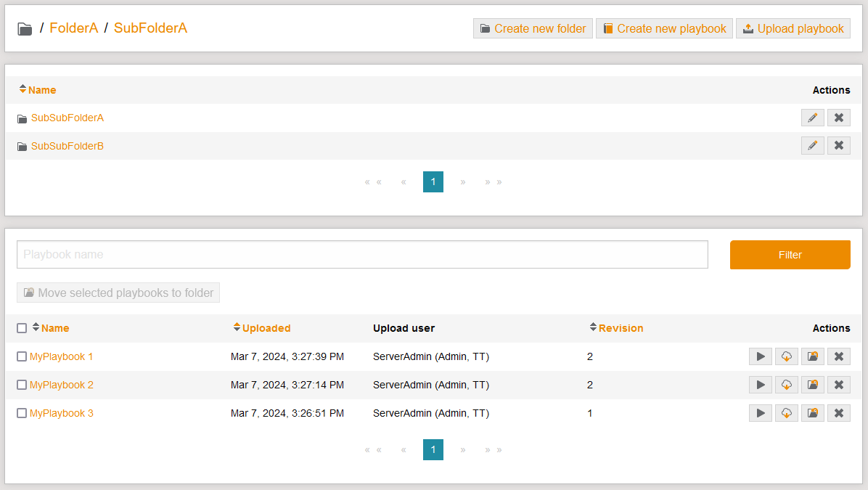Toggle the select-all playbooks checkbox
Screen dimensions: 868x490
click(22, 328)
